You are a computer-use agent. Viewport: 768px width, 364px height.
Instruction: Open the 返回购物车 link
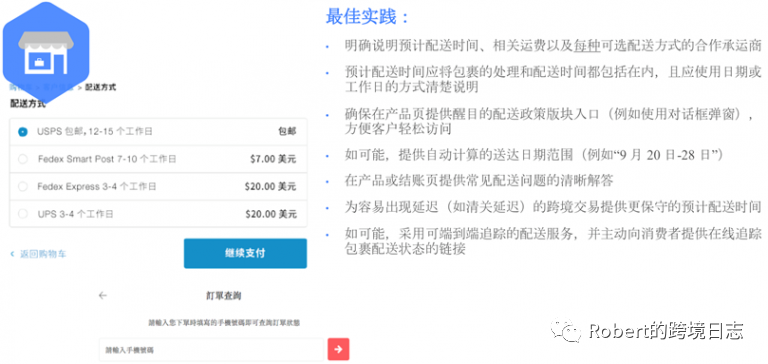click(39, 254)
